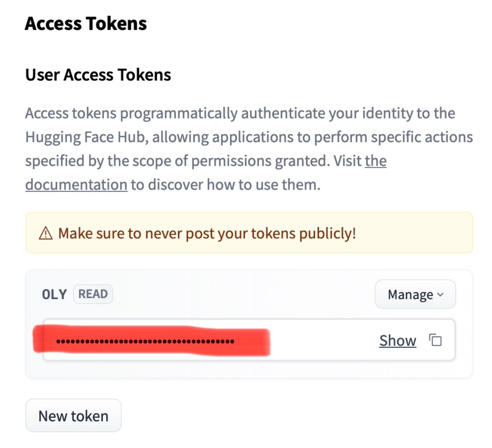492x448 pixels.
Task: Click the "Hugging Face Hub" text in description
Action: pyautogui.click(x=87, y=137)
